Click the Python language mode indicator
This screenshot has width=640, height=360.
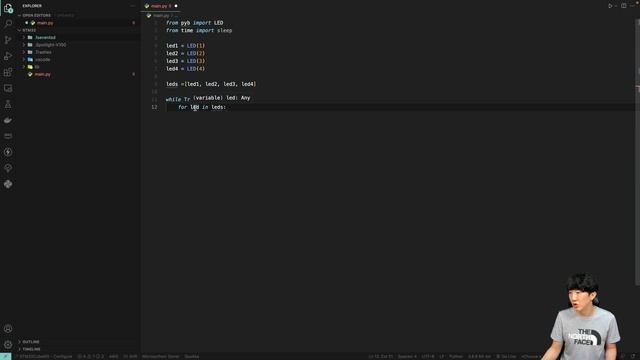pos(456,356)
